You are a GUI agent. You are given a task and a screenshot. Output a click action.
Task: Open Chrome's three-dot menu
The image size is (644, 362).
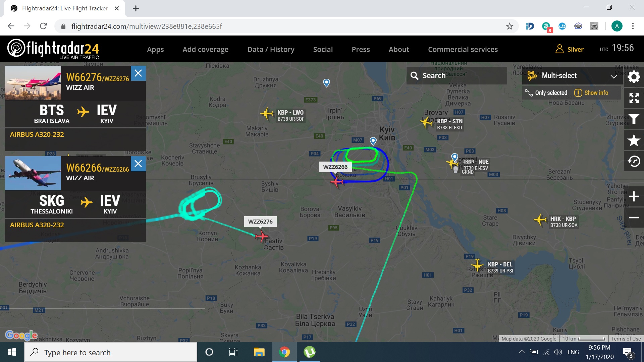pyautogui.click(x=633, y=26)
